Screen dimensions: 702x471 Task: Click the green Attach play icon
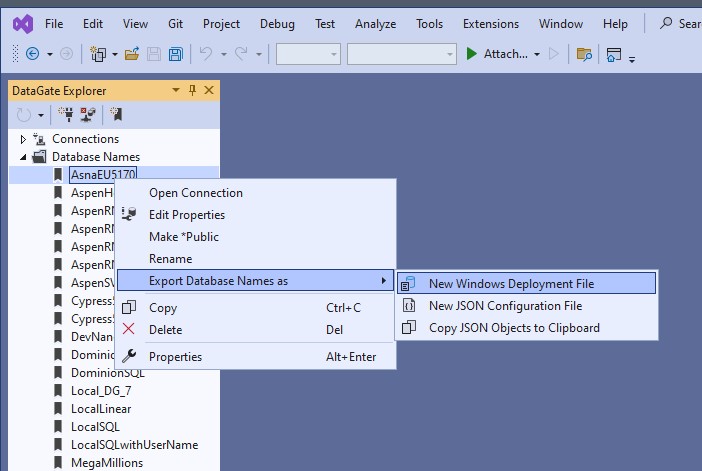(471, 54)
